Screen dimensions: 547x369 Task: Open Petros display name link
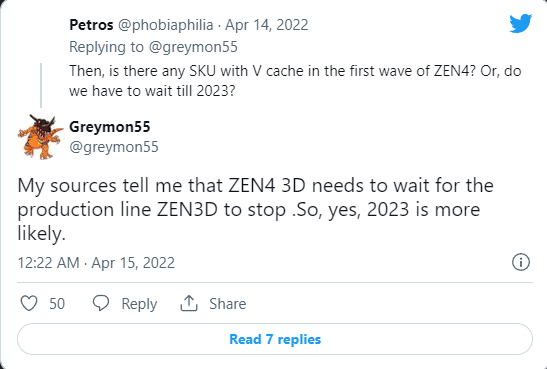pos(91,25)
